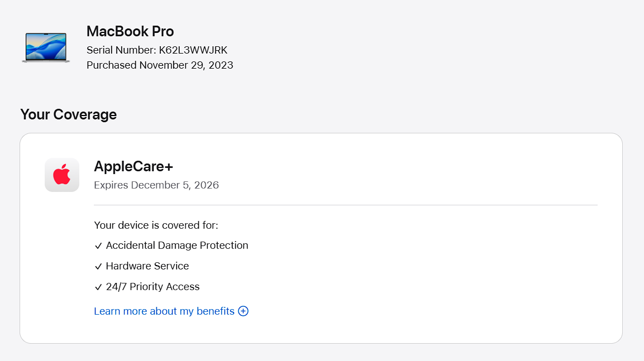This screenshot has height=361, width=644.
Task: Click the AppleCare+ plan title
Action: point(134,166)
